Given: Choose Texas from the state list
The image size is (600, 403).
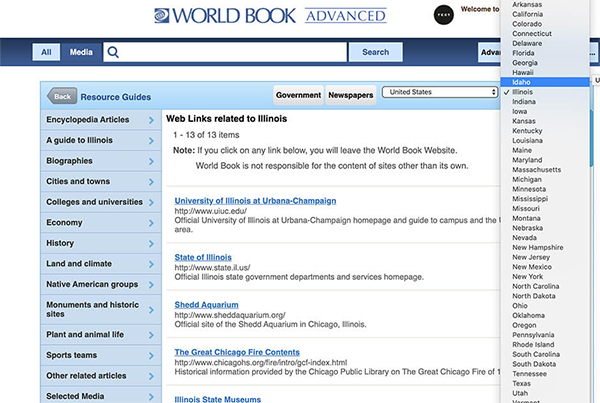Looking at the screenshot, I should click(545, 383).
